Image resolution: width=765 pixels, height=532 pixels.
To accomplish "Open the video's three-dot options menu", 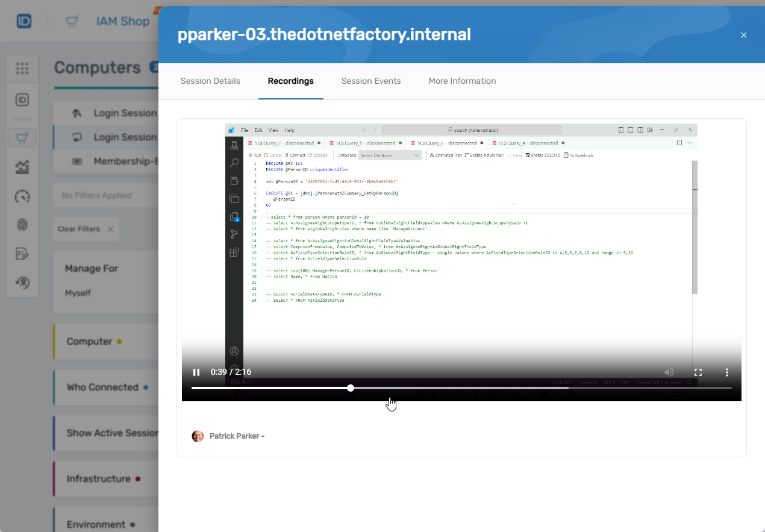I will click(x=727, y=372).
